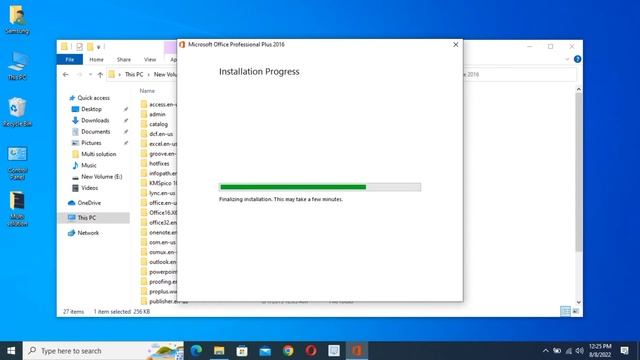Screen dimensions: 640x360
Task: Open the Multi solution desktop archive icon
Action: 17,209
